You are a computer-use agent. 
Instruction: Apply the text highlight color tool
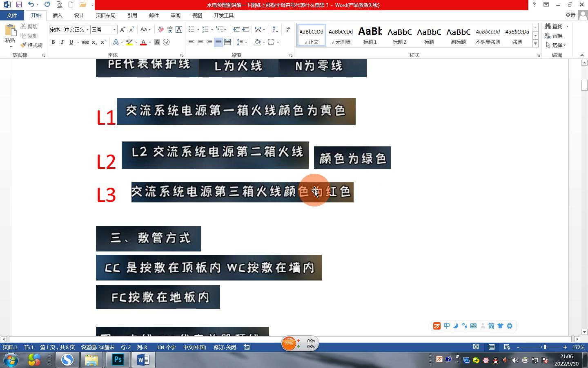click(x=129, y=42)
